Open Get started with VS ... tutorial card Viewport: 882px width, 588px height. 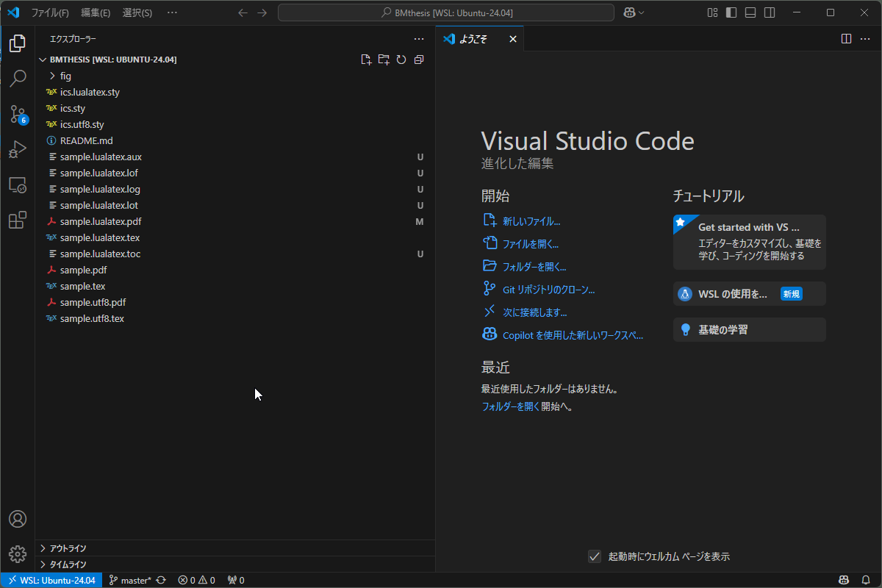tap(750, 242)
